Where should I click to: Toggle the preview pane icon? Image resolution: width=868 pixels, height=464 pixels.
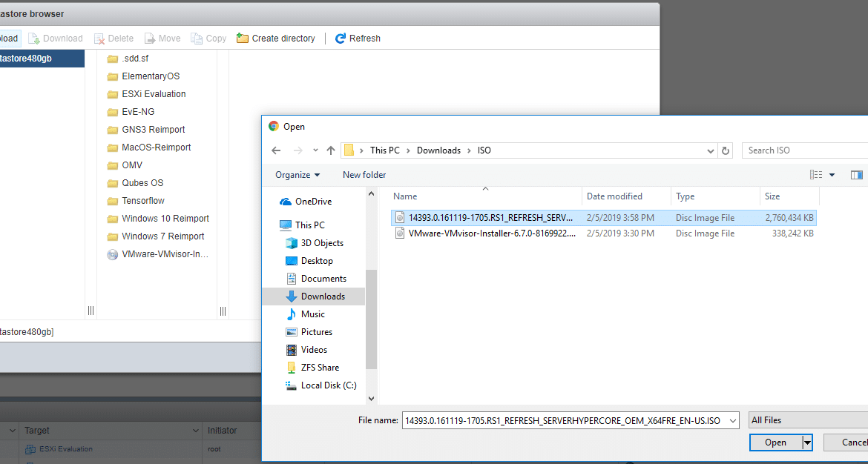coord(856,175)
